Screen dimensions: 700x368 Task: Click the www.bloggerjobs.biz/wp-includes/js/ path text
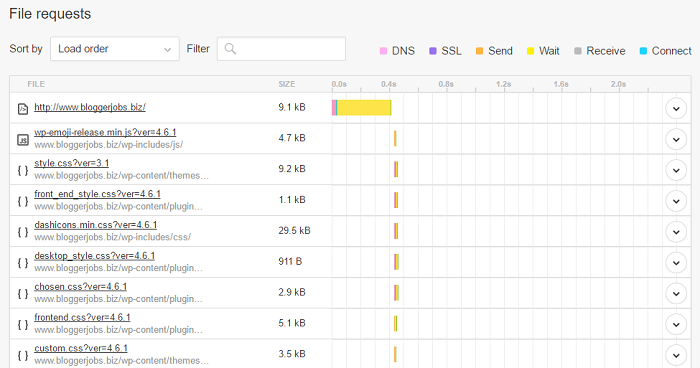(x=108, y=145)
